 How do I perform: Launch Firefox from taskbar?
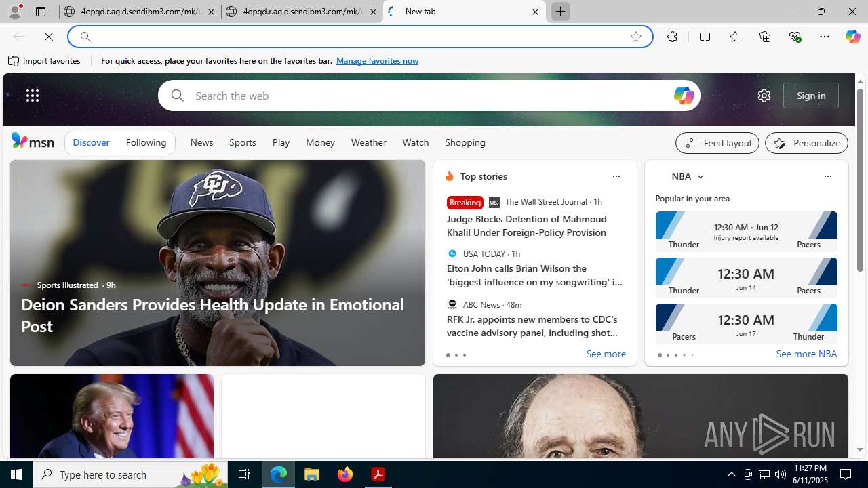pos(345,474)
